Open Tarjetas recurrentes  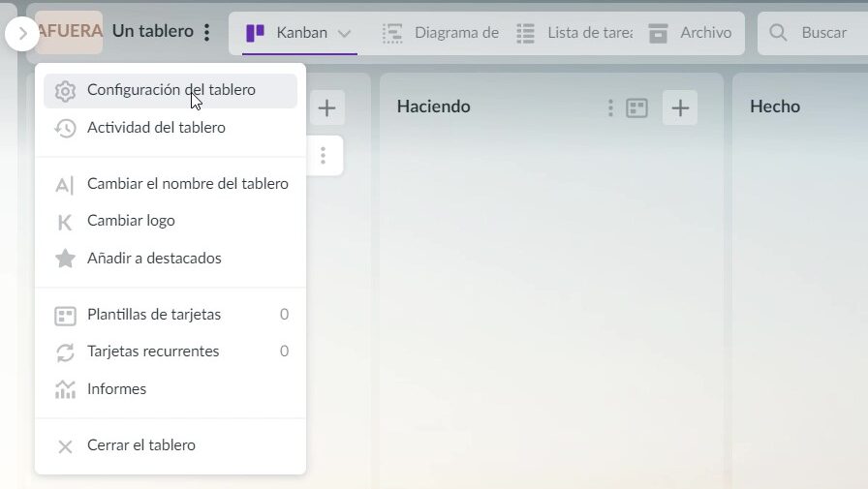pos(170,351)
